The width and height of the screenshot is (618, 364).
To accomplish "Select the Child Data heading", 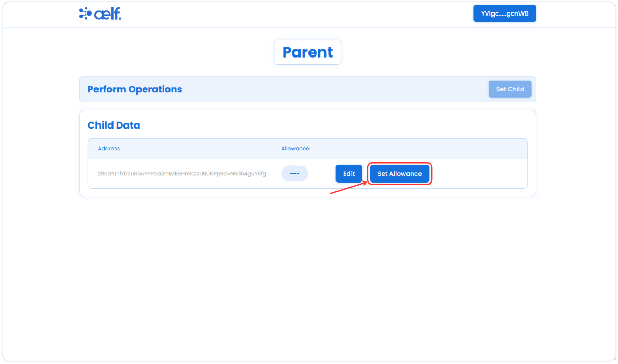I will point(114,125).
